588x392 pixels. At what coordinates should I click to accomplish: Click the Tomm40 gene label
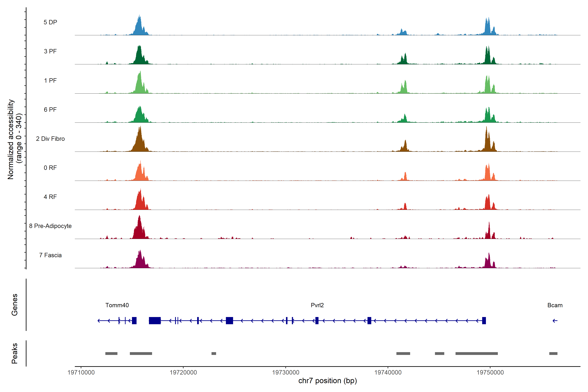click(117, 305)
